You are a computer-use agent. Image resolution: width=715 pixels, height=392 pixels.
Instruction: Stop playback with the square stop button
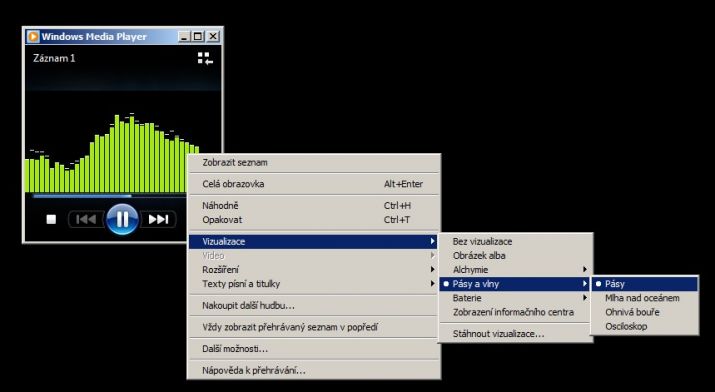[51, 219]
